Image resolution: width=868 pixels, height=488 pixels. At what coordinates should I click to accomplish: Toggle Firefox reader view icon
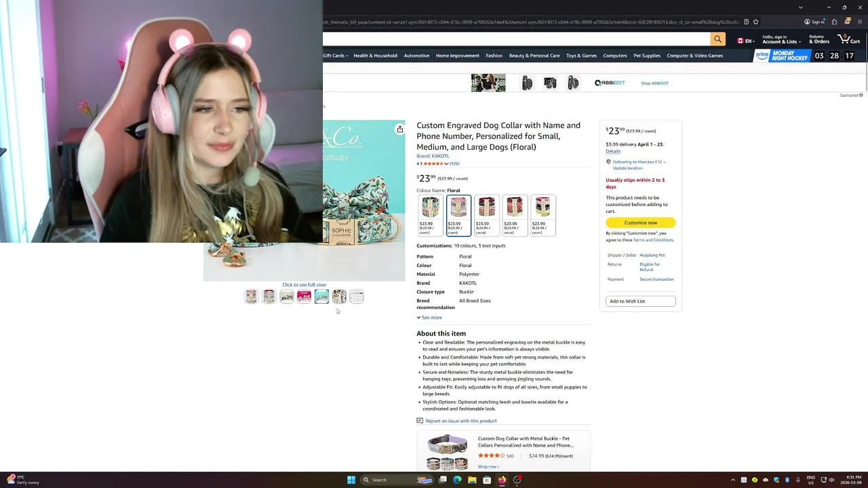(x=746, y=22)
